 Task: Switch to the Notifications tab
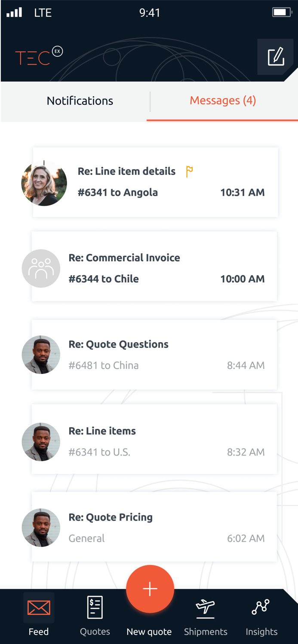(x=80, y=101)
